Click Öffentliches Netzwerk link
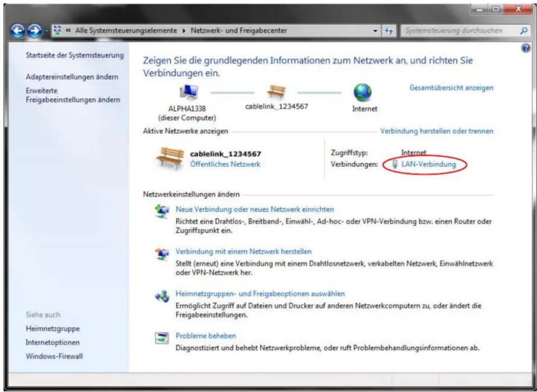This screenshot has width=537, height=392. pyautogui.click(x=225, y=164)
